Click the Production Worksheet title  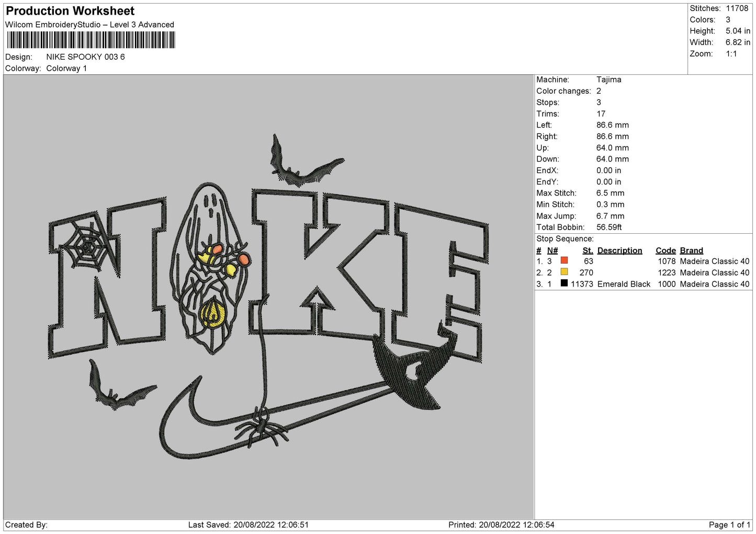70,11
